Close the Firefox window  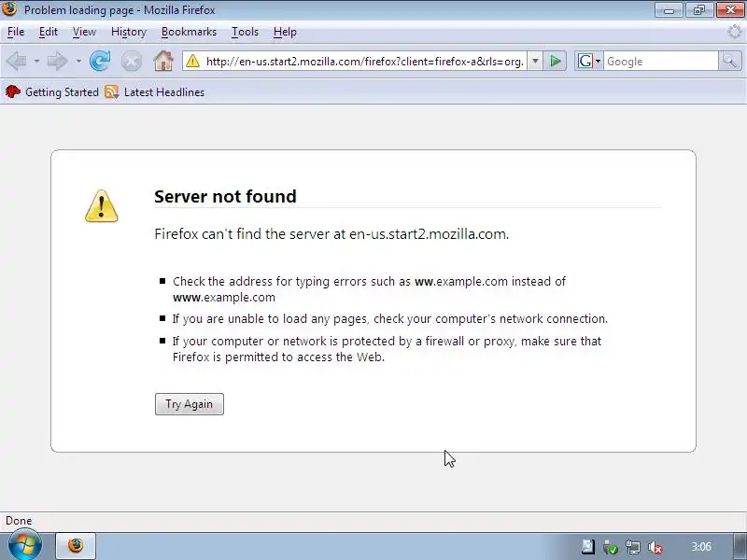pyautogui.click(x=730, y=10)
